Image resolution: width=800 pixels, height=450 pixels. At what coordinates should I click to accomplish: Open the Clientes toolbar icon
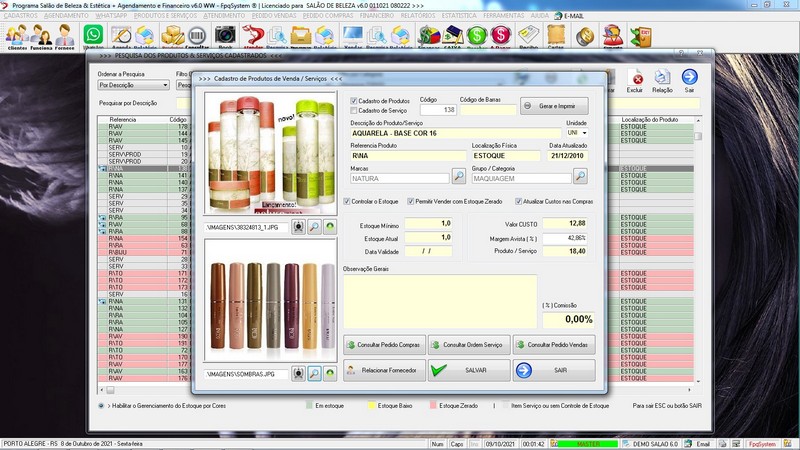point(17,36)
